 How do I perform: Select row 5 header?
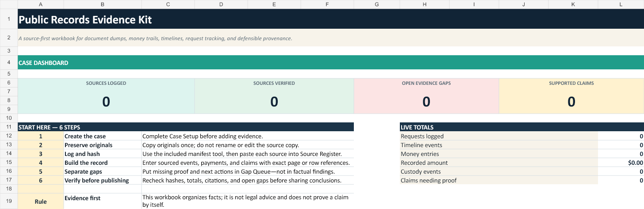coord(9,74)
